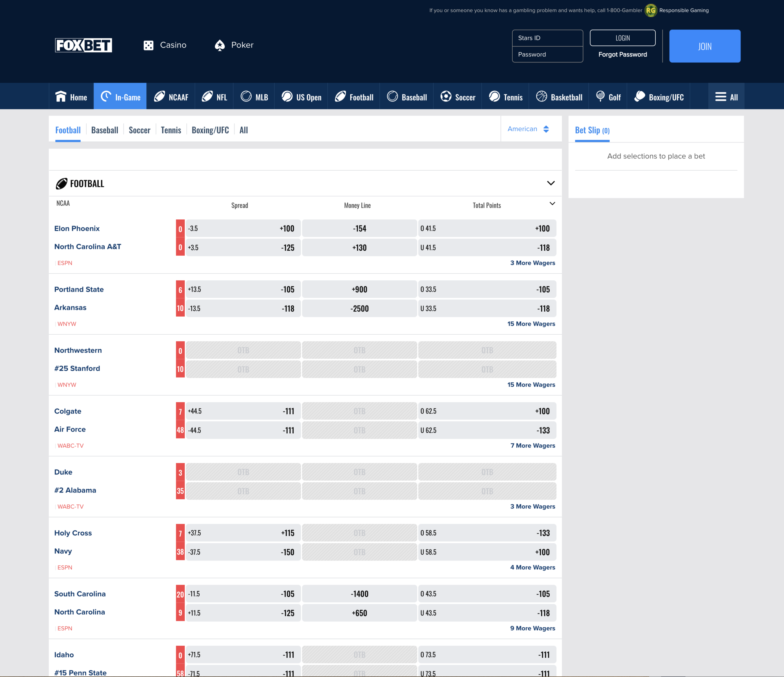This screenshot has height=677, width=784.
Task: Expand 9 More Wagers for South Carolina game
Action: [x=532, y=628]
